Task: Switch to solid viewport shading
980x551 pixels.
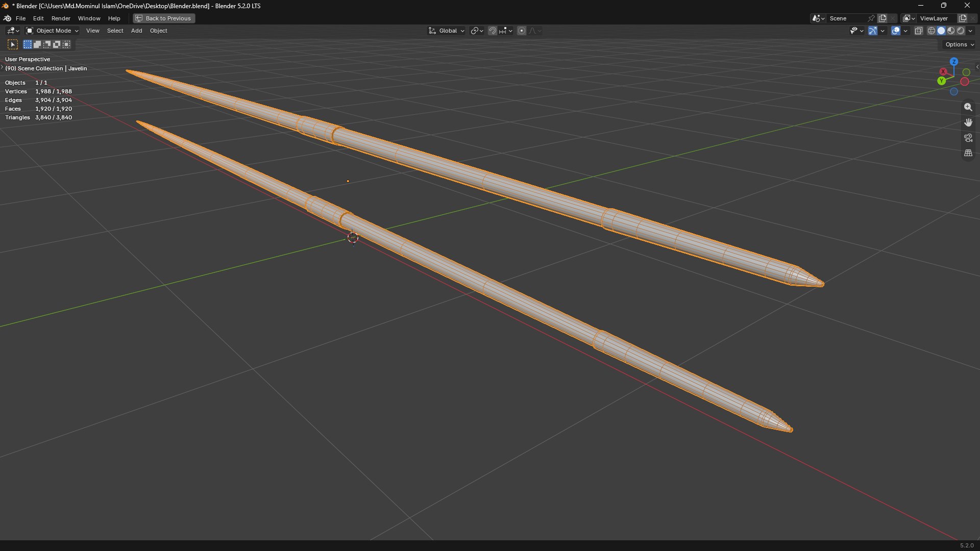Action: pyautogui.click(x=941, y=31)
